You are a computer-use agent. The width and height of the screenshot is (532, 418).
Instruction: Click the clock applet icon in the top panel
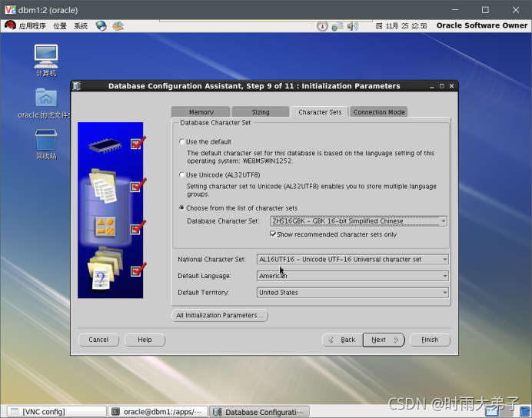[322, 26]
